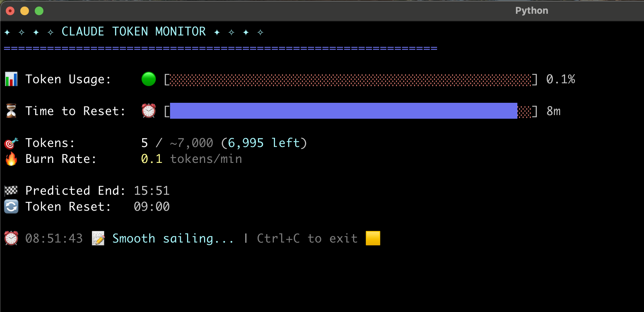Click the alarm clock icon beside 08:51:43
The image size is (644, 312).
[x=11, y=239]
